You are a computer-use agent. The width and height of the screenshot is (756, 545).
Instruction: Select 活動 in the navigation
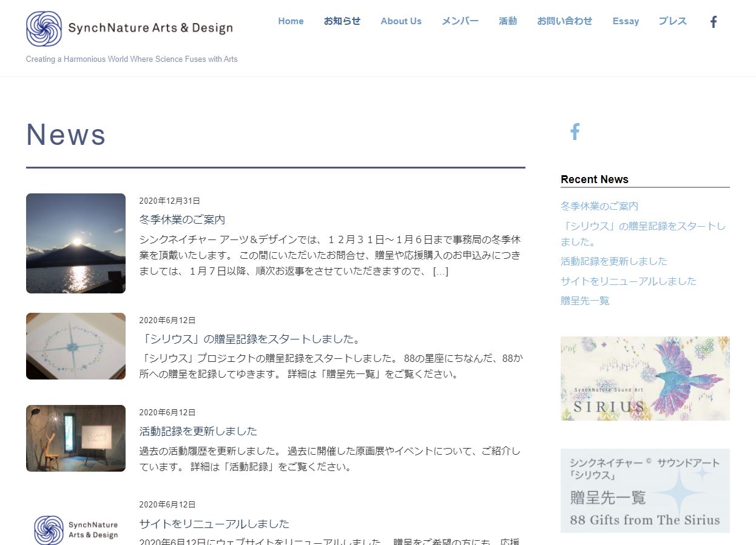[507, 21]
